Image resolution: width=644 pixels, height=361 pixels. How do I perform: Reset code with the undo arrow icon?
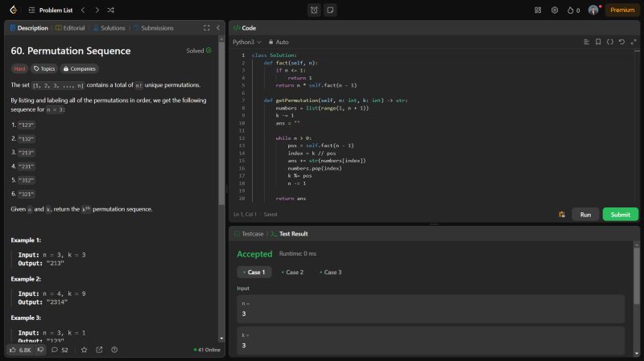click(621, 42)
